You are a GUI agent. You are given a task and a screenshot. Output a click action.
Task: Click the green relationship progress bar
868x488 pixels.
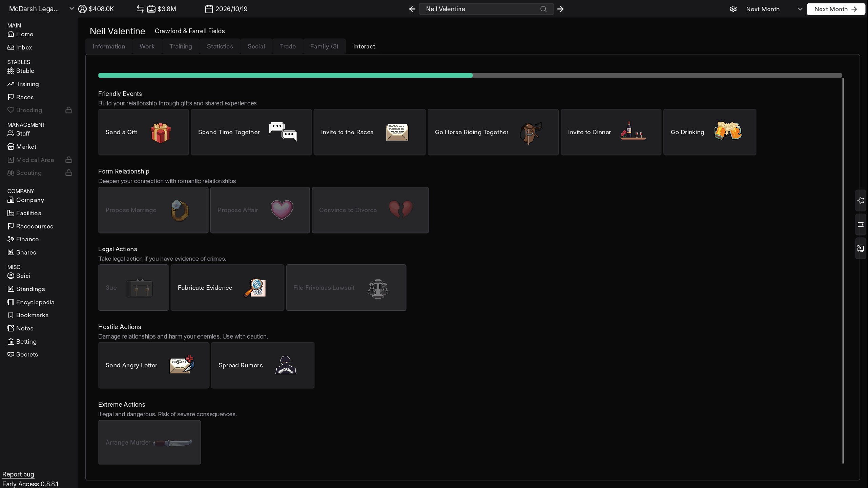pos(285,76)
